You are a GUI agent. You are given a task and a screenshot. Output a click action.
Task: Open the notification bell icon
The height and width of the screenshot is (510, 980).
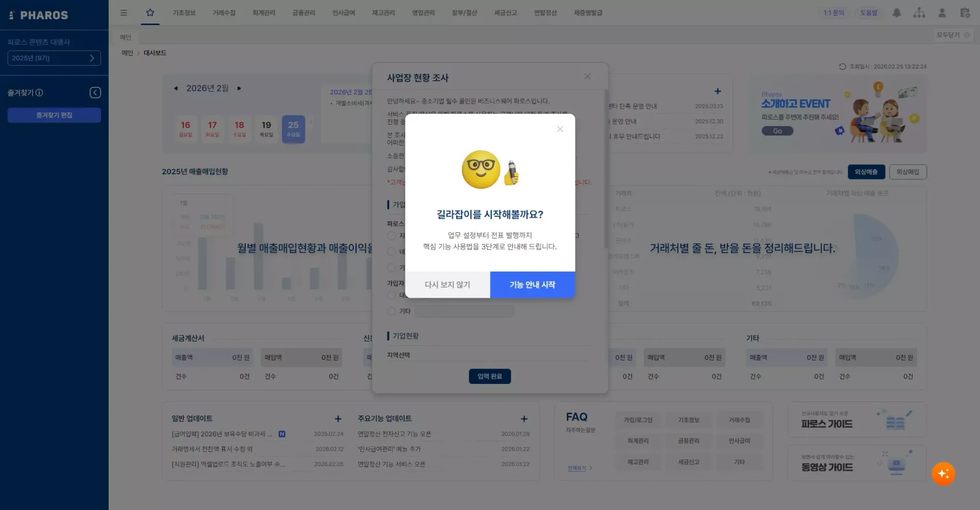pyautogui.click(x=897, y=13)
